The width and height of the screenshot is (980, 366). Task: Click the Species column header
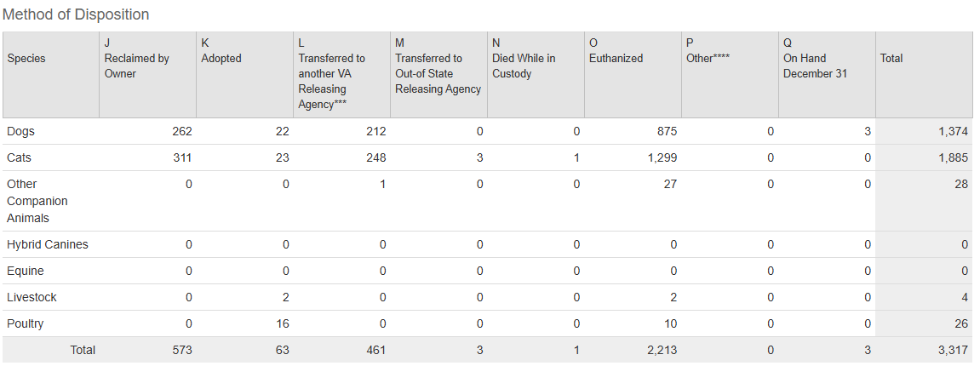tap(26, 59)
